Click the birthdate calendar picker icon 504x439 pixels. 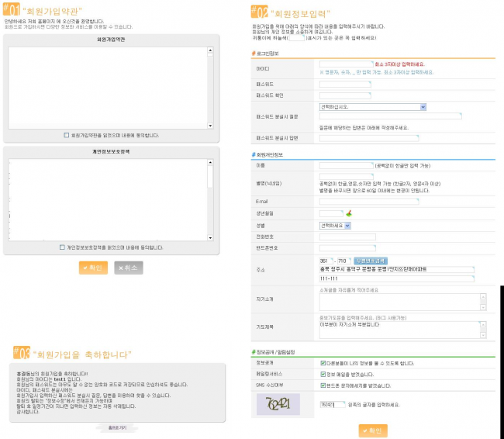(350, 213)
